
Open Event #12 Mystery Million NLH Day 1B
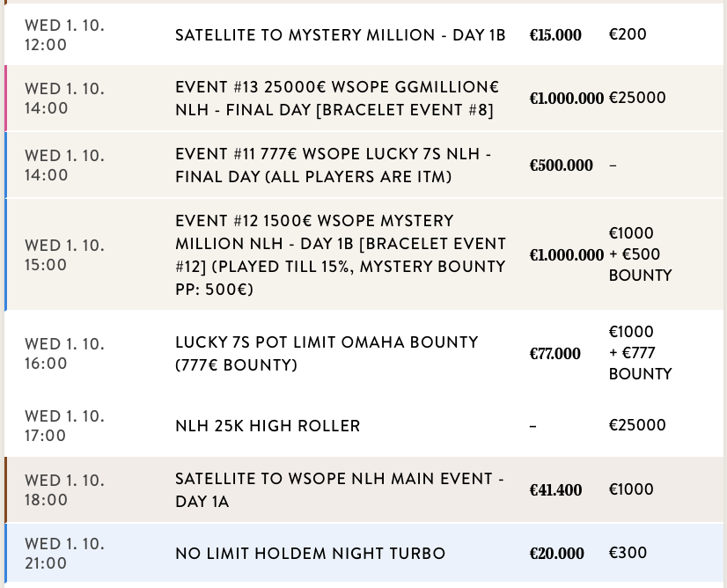coord(340,254)
